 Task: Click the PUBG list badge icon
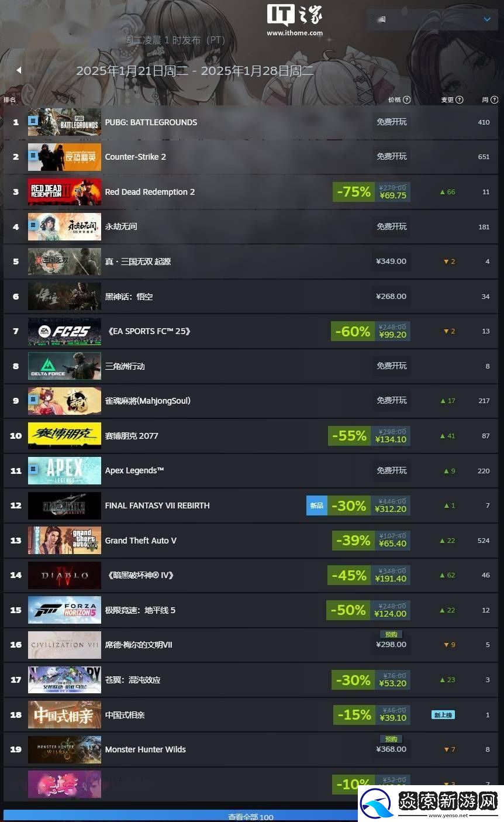pyautogui.click(x=33, y=120)
